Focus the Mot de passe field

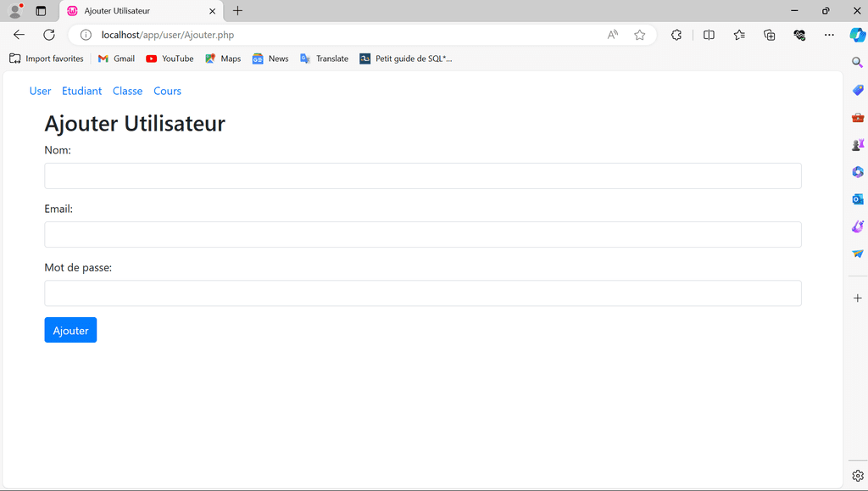(x=423, y=293)
